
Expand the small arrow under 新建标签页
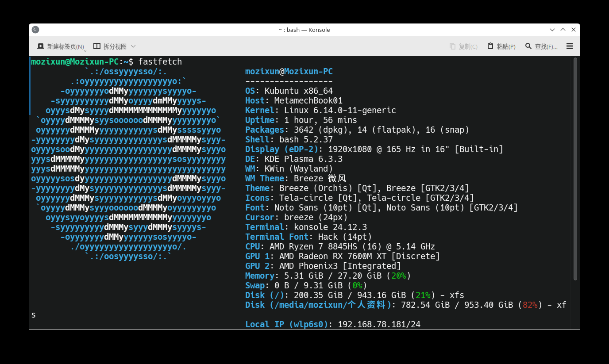coord(85,51)
